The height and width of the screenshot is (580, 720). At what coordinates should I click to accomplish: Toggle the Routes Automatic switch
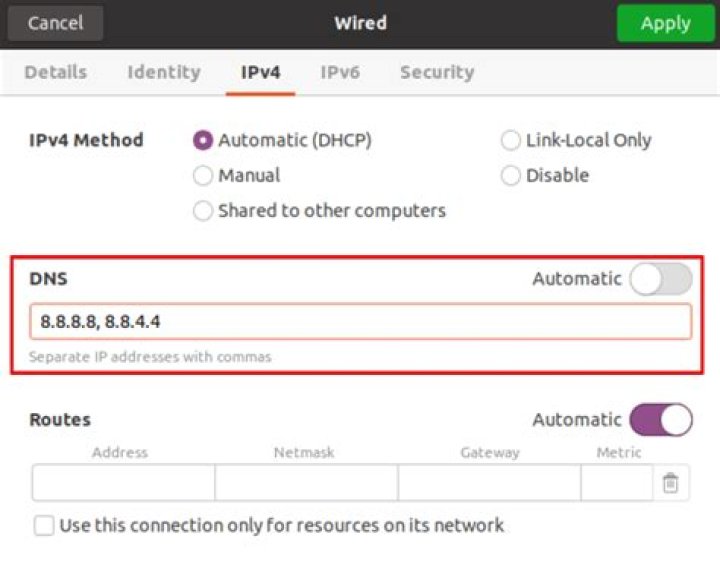[x=661, y=420]
